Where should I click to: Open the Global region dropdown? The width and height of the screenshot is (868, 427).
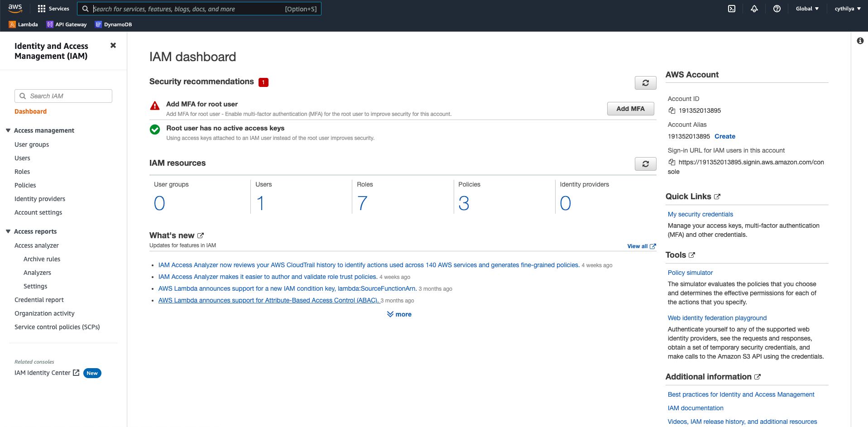[x=807, y=9]
